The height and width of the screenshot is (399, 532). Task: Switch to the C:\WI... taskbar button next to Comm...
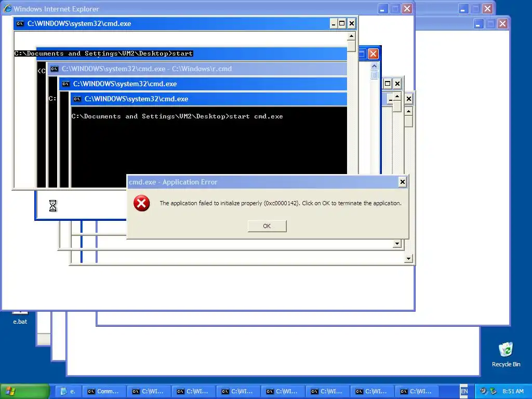pyautogui.click(x=149, y=391)
